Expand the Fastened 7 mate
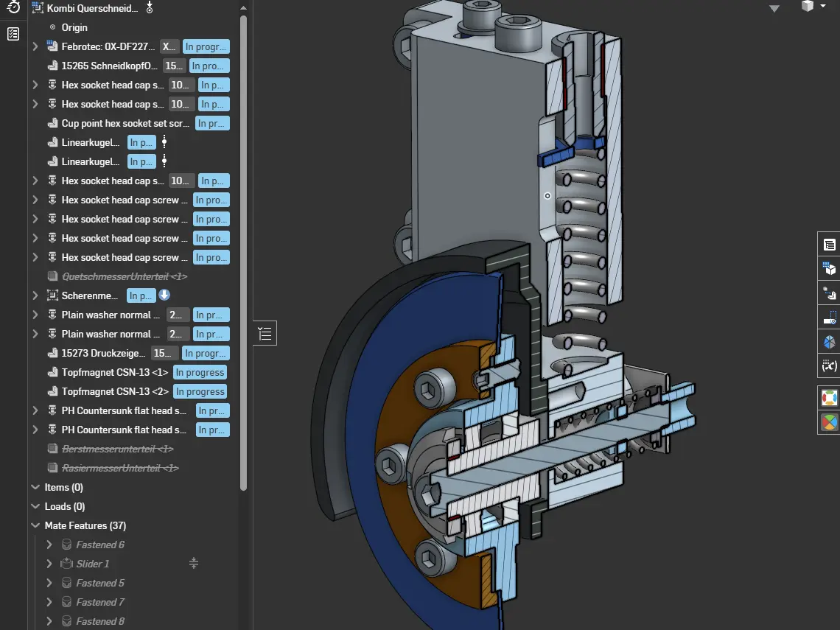This screenshot has width=840, height=630. coord(49,602)
